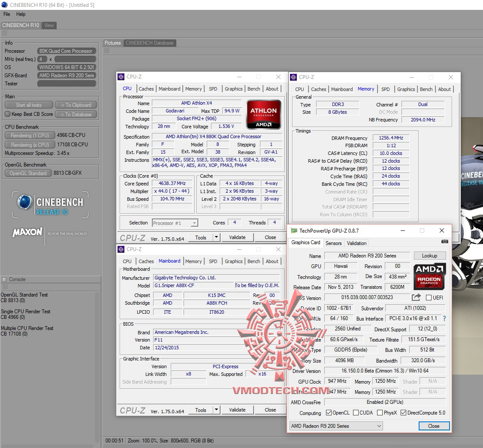Screen dimensions: 483x448
Task: Click the Console panel vertical scrollbar
Action: pyautogui.click(x=98, y=368)
